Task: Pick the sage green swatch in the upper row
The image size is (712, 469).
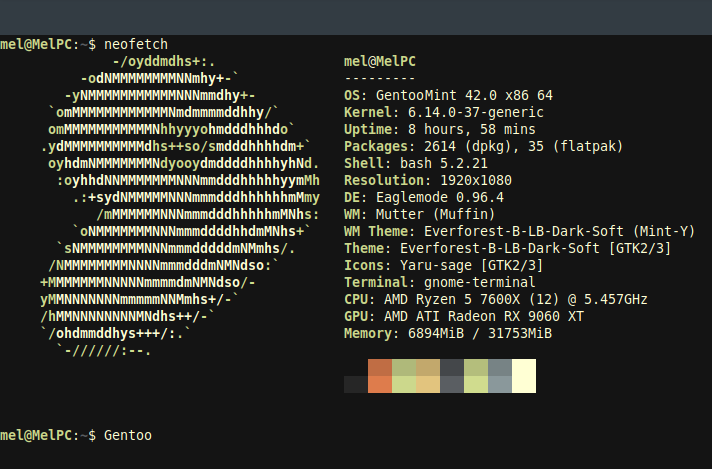Action: 404,367
